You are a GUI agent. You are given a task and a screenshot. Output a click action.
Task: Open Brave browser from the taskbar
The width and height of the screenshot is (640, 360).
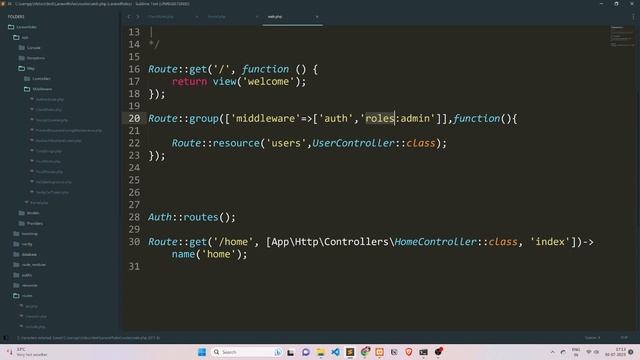pos(409,352)
